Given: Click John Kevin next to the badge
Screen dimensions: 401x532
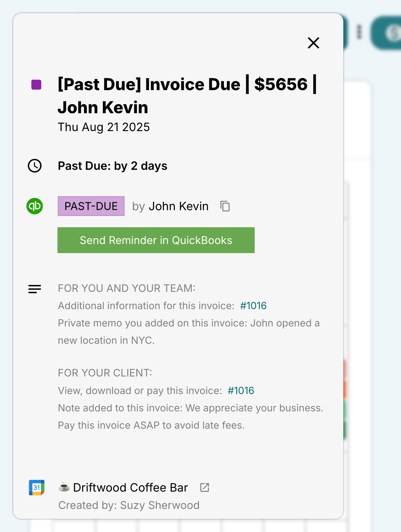Looking at the screenshot, I should [x=178, y=206].
